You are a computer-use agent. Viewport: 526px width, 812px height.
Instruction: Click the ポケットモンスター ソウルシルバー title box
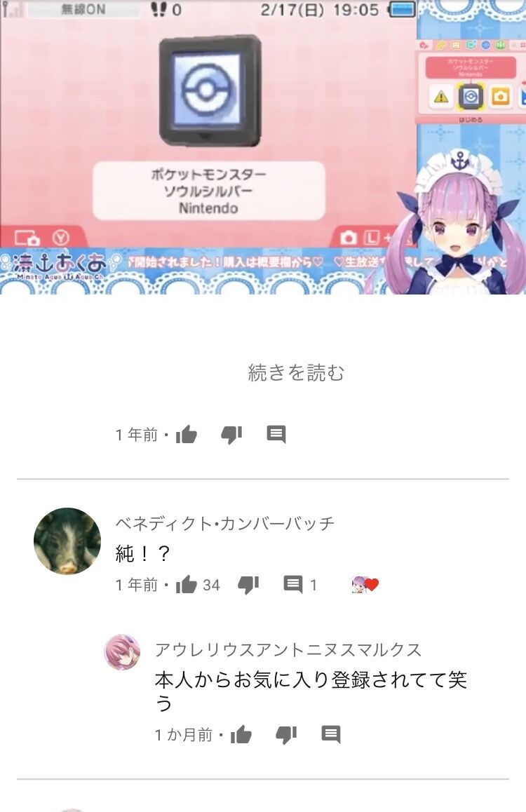pos(209,191)
